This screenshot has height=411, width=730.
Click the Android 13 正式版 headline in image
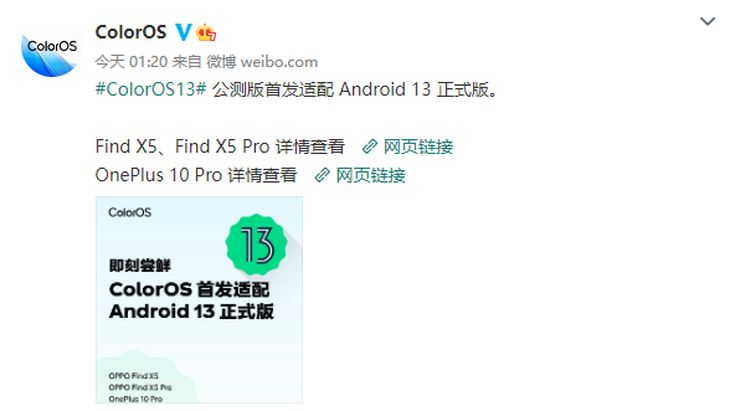(191, 311)
